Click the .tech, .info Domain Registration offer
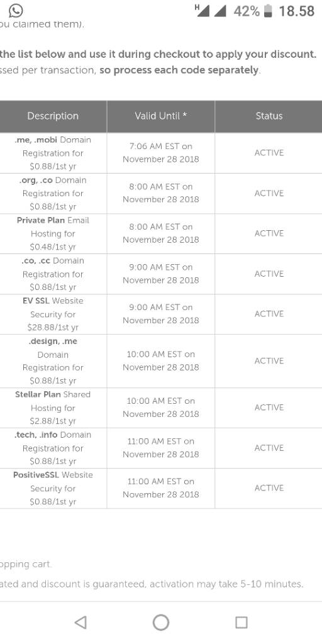 pos(53,448)
